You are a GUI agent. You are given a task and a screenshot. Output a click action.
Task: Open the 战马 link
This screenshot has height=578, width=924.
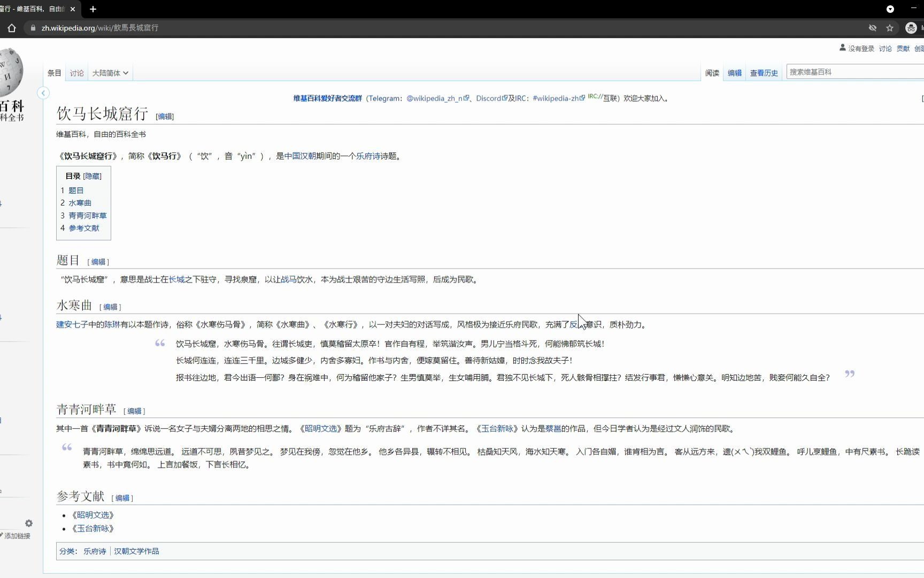coord(289,279)
